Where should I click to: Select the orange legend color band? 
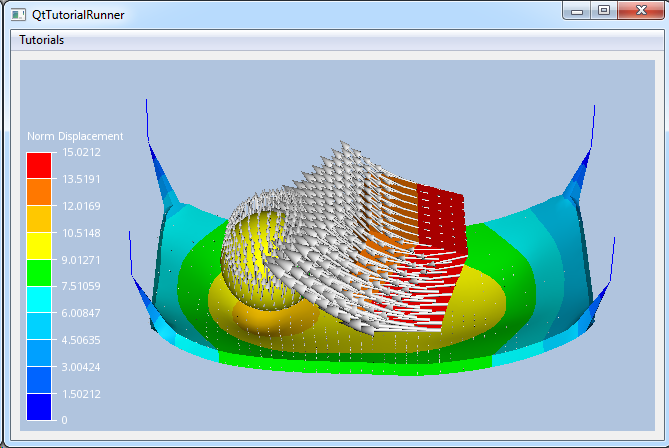[38, 192]
